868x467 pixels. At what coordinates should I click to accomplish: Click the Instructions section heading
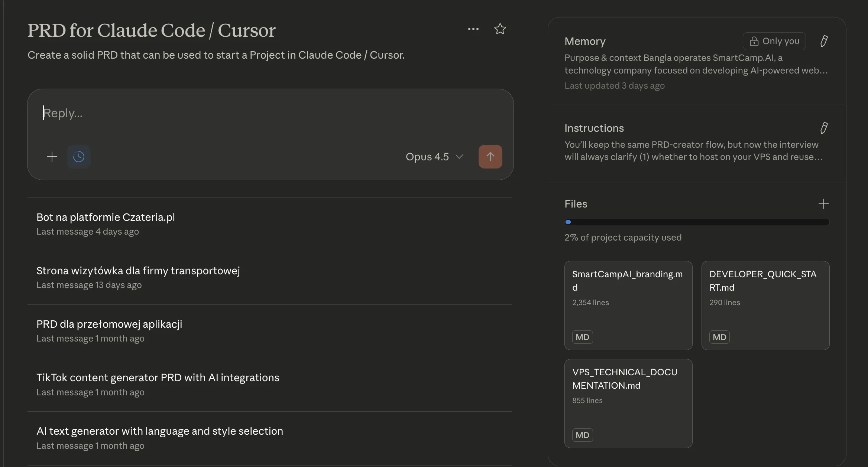[x=594, y=128]
